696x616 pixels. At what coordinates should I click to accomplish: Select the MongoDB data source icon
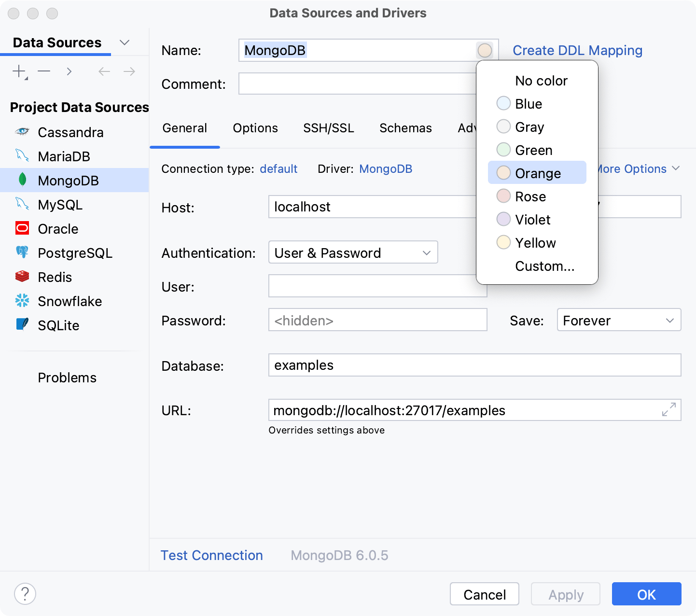(22, 180)
